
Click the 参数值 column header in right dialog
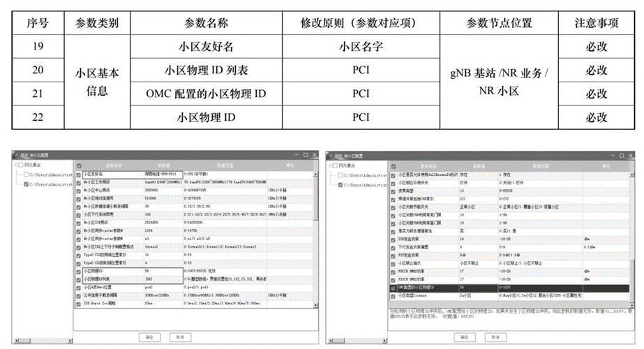pos(479,167)
